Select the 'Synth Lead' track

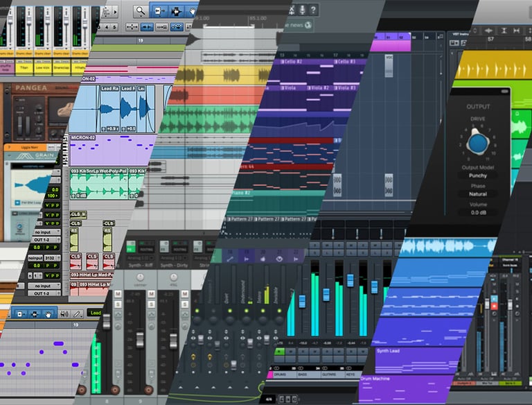[x=417, y=361]
